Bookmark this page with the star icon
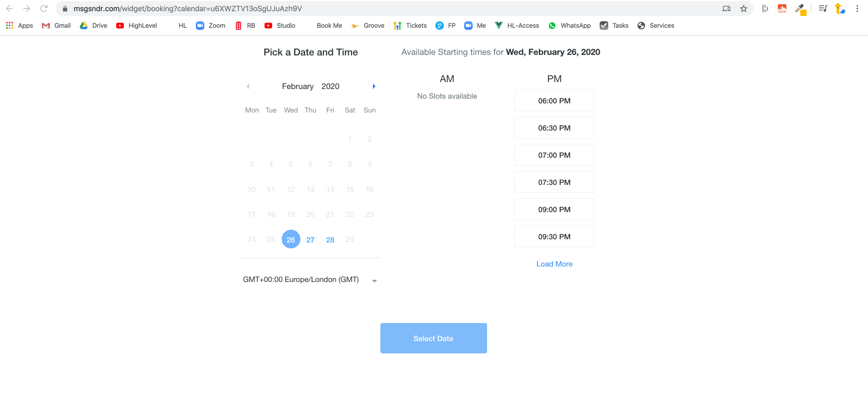This screenshot has height=404, width=868. [744, 9]
